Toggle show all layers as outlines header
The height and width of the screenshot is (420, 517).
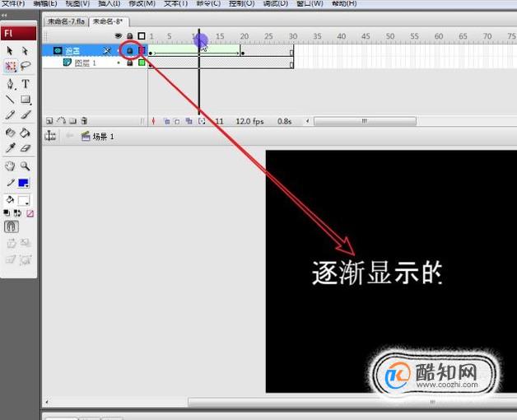click(142, 35)
